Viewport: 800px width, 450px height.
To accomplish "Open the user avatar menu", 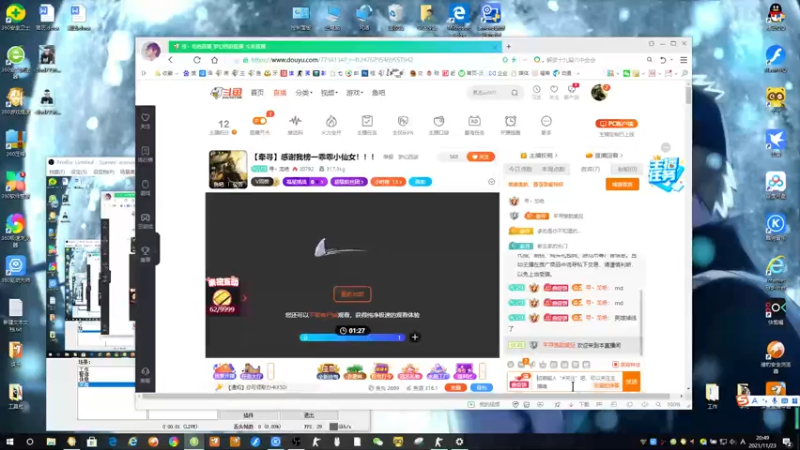I will (x=599, y=93).
